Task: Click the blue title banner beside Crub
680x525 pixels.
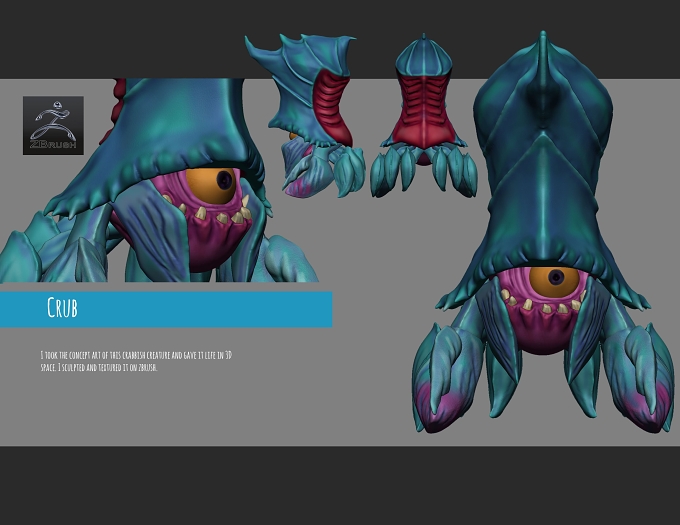Action: click(x=166, y=310)
